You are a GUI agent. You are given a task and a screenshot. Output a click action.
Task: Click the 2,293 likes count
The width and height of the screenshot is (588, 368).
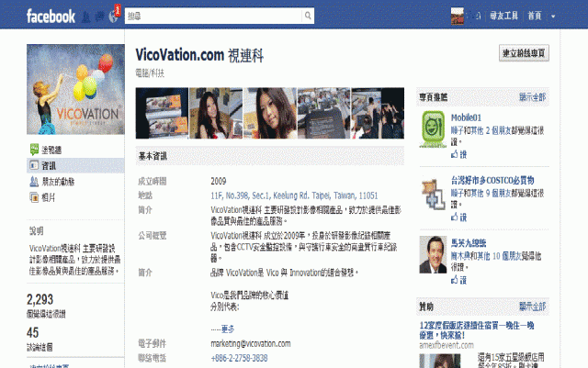[40, 299]
